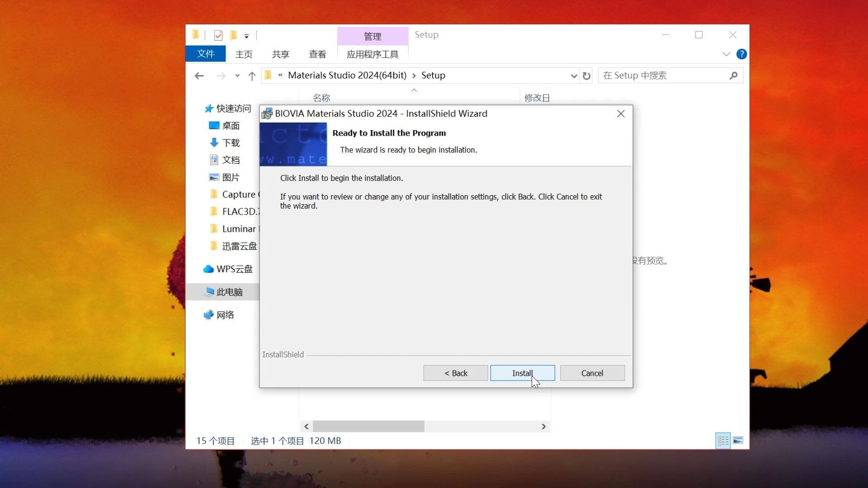Show hidden breadcrumb path with « chevron
The height and width of the screenshot is (488, 868).
(280, 75)
